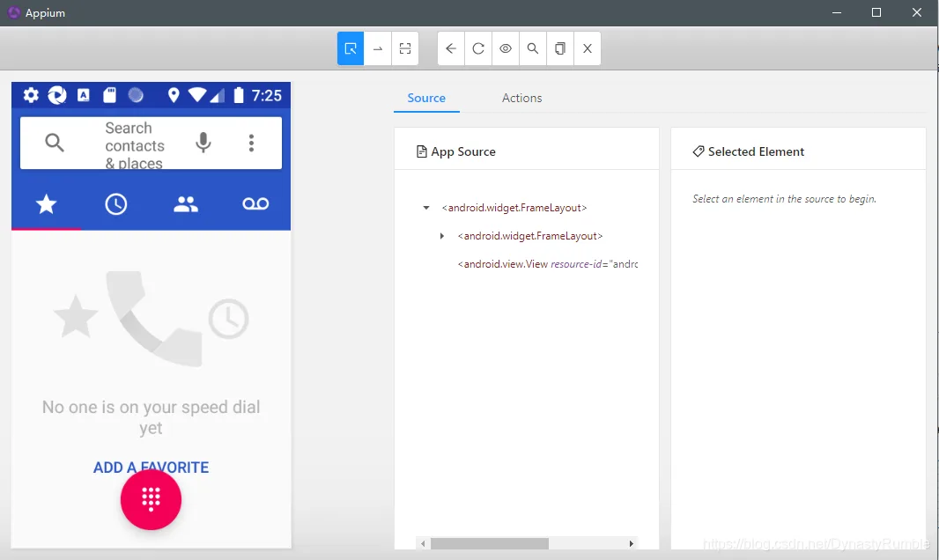Tap the pink dial pad button

click(x=151, y=499)
